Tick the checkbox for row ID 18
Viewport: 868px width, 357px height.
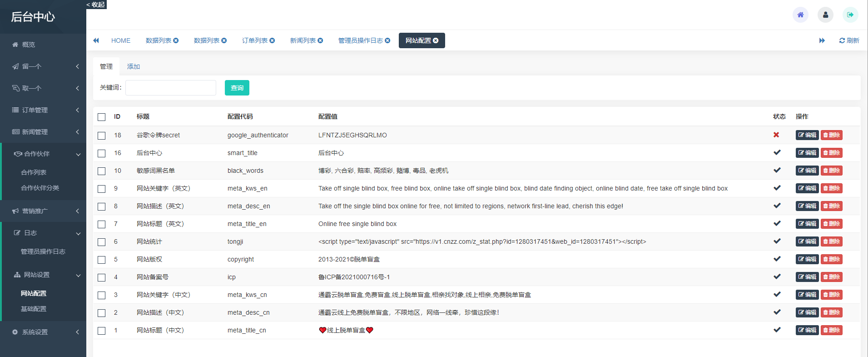101,136
